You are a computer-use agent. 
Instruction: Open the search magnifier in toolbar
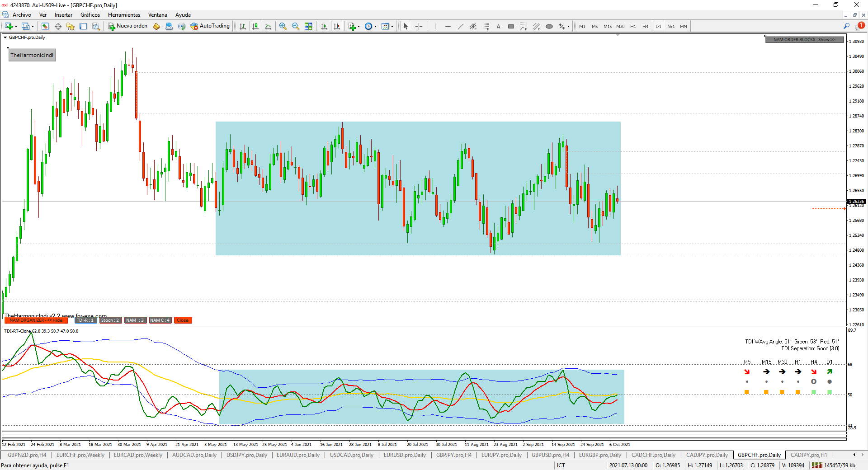click(846, 26)
